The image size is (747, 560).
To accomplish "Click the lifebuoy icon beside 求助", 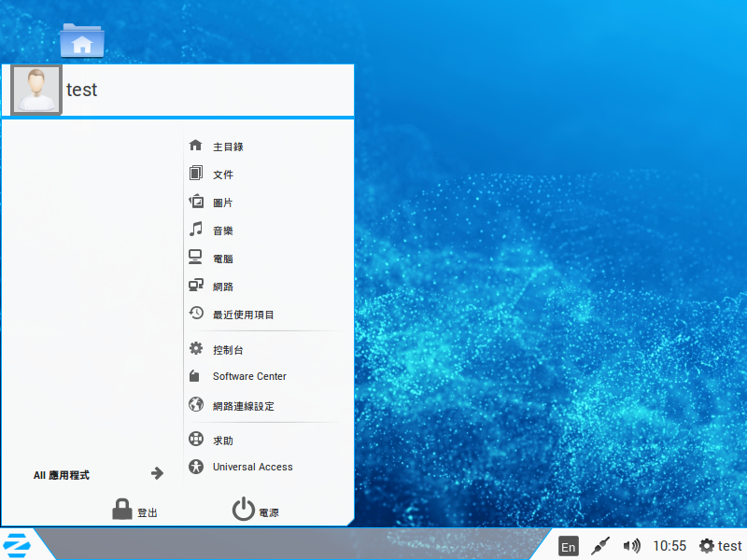I will pos(196,439).
